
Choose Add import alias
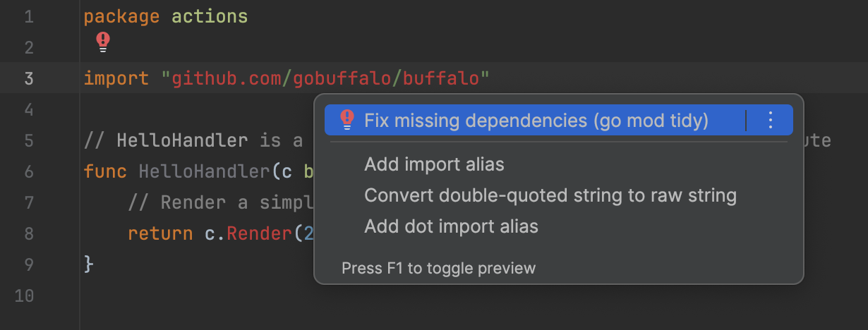click(x=434, y=165)
